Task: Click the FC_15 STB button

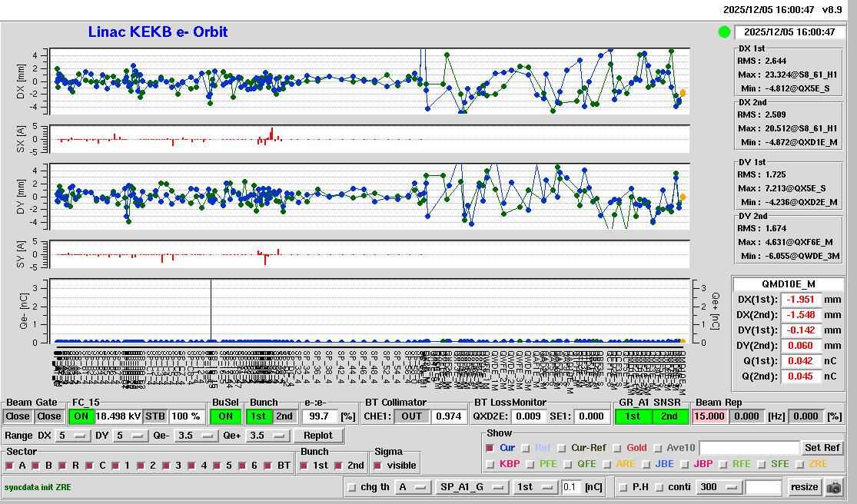Action: click(x=155, y=416)
